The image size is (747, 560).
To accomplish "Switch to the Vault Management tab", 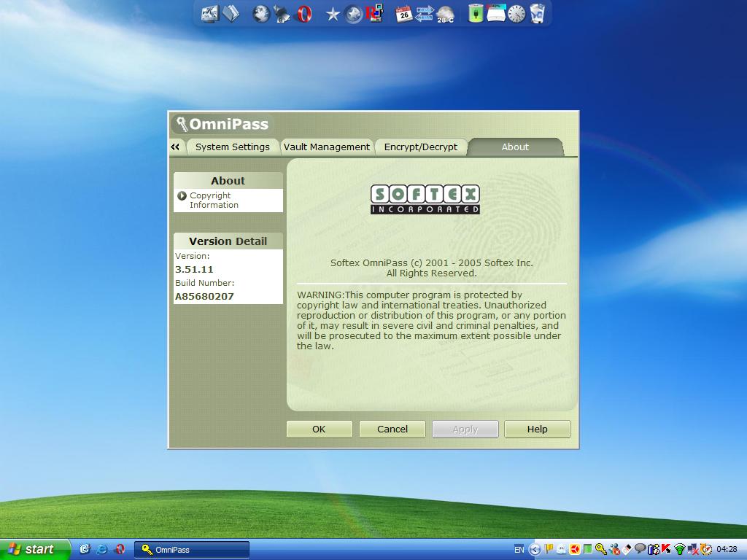I will click(x=326, y=147).
